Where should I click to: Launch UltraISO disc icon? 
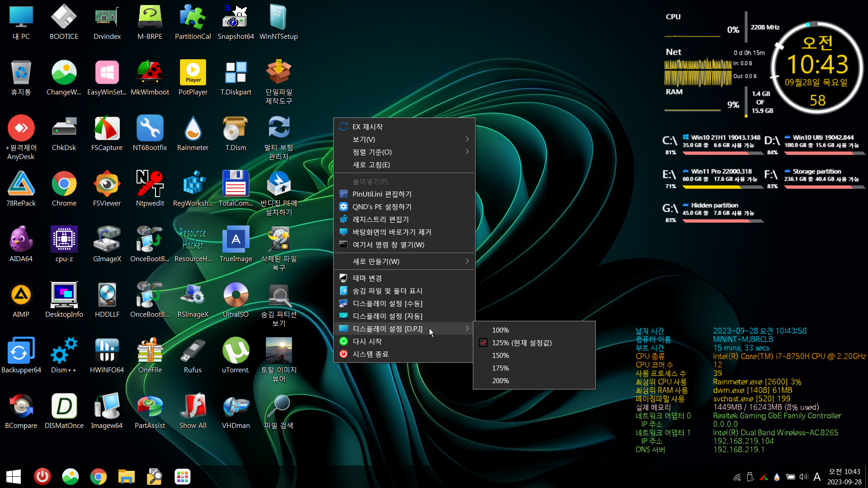236,300
